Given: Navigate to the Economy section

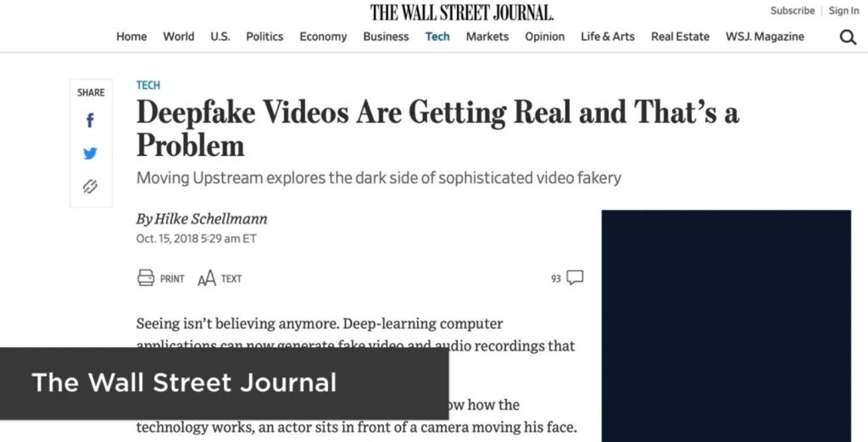Looking at the screenshot, I should [x=323, y=36].
